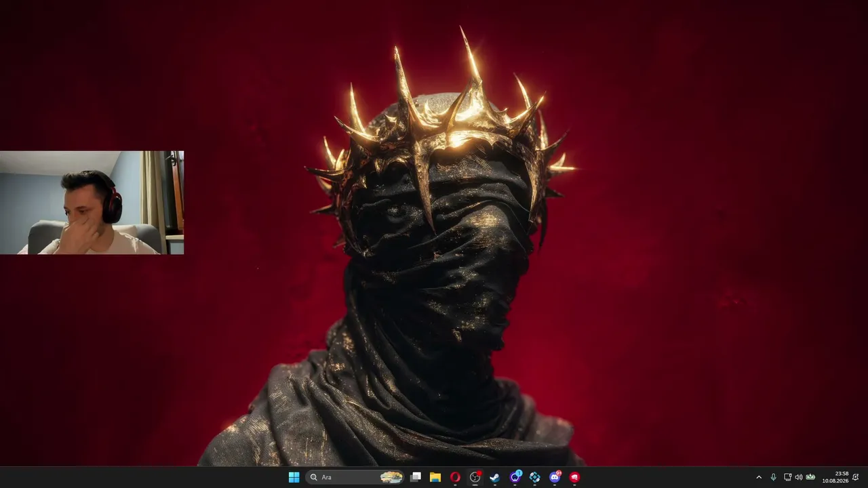
Task: Open Steam from the taskbar
Action: pos(494,477)
